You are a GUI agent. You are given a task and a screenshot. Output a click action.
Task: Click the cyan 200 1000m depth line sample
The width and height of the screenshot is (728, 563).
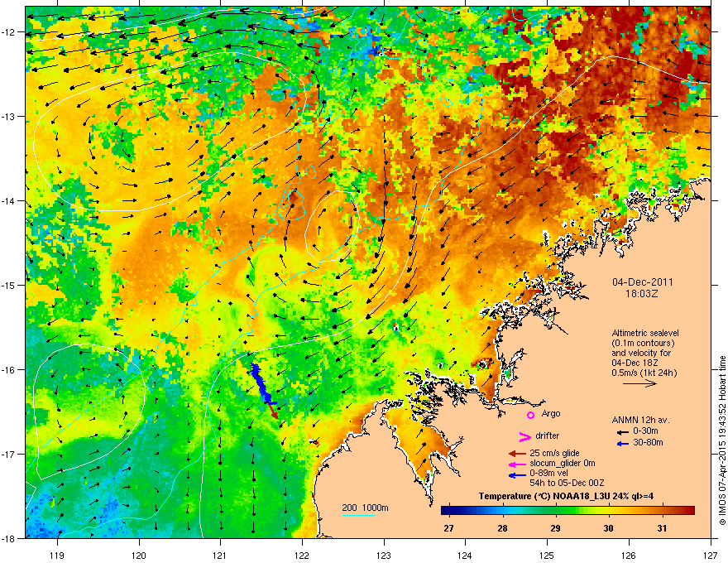[359, 515]
